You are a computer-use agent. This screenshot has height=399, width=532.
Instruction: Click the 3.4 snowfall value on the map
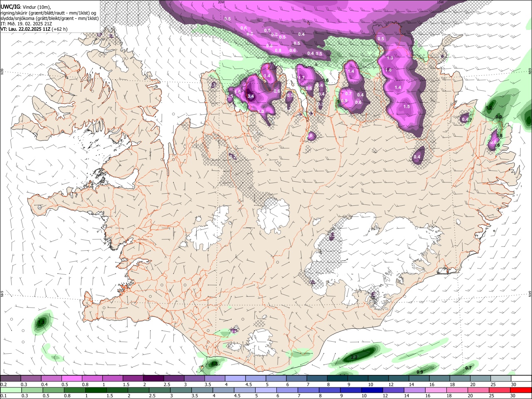click(x=250, y=96)
